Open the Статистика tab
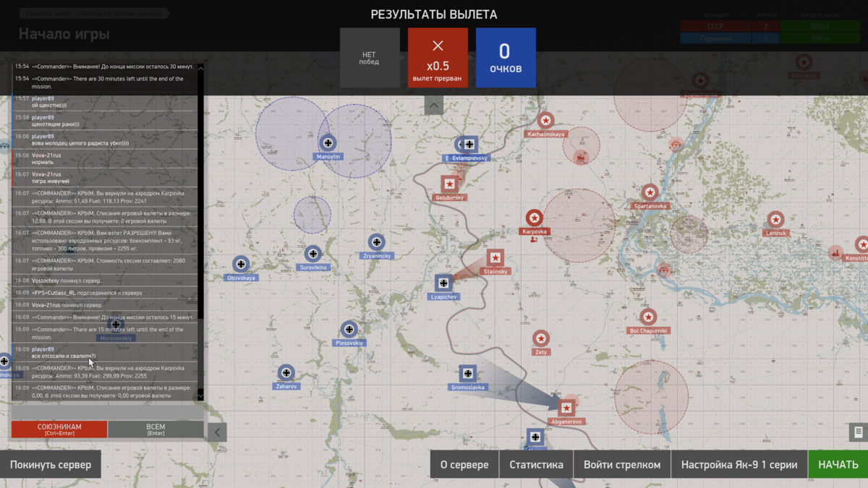The image size is (868, 488). tap(536, 465)
